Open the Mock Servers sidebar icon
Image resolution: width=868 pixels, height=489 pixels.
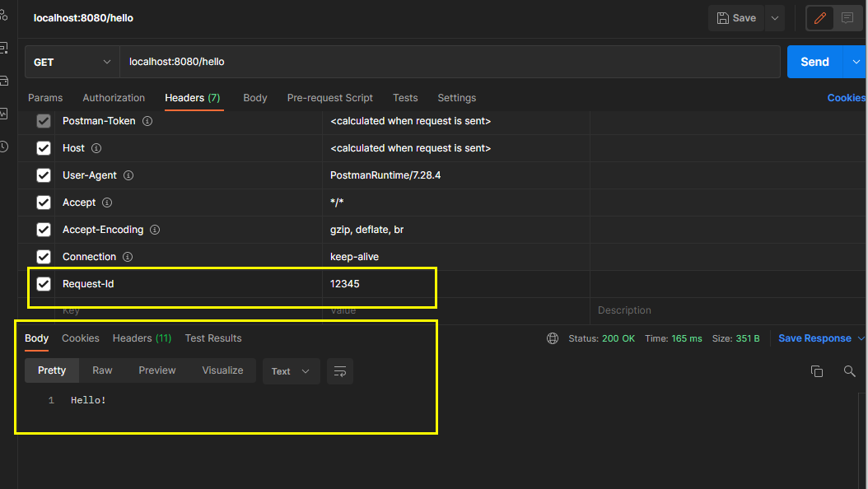pos(4,81)
